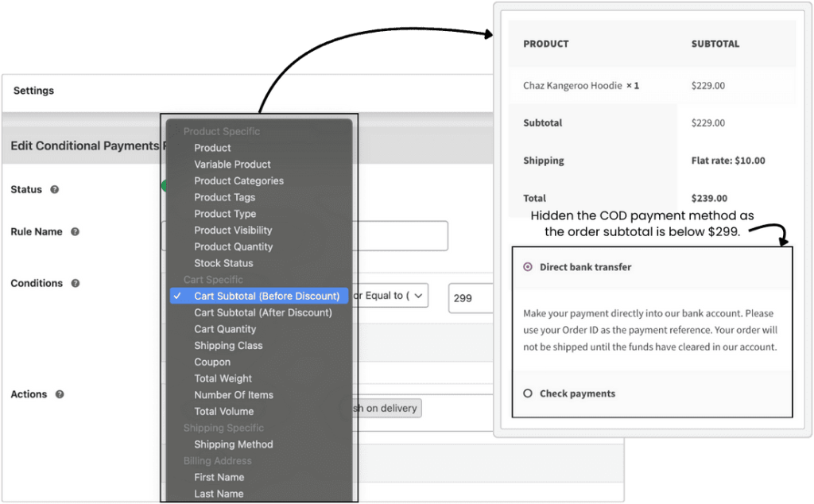Image resolution: width=814 pixels, height=504 pixels.
Task: Select Stock Status condition
Action: (x=223, y=263)
